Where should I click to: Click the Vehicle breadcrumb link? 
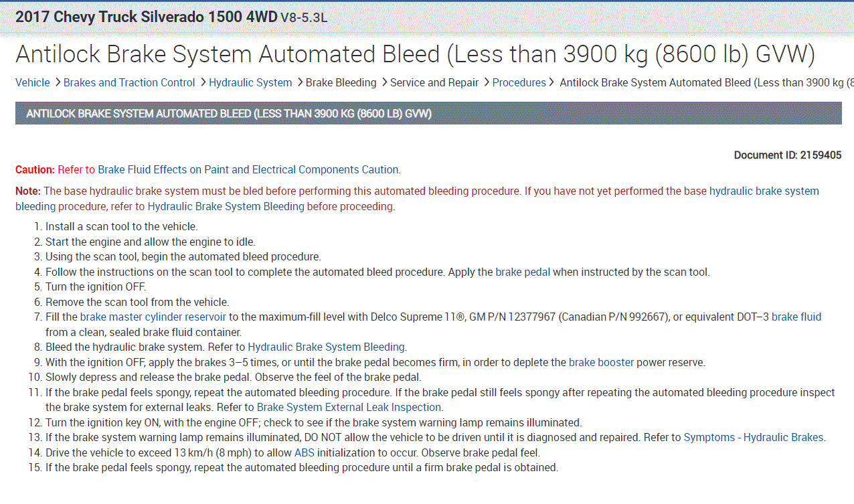click(x=32, y=82)
